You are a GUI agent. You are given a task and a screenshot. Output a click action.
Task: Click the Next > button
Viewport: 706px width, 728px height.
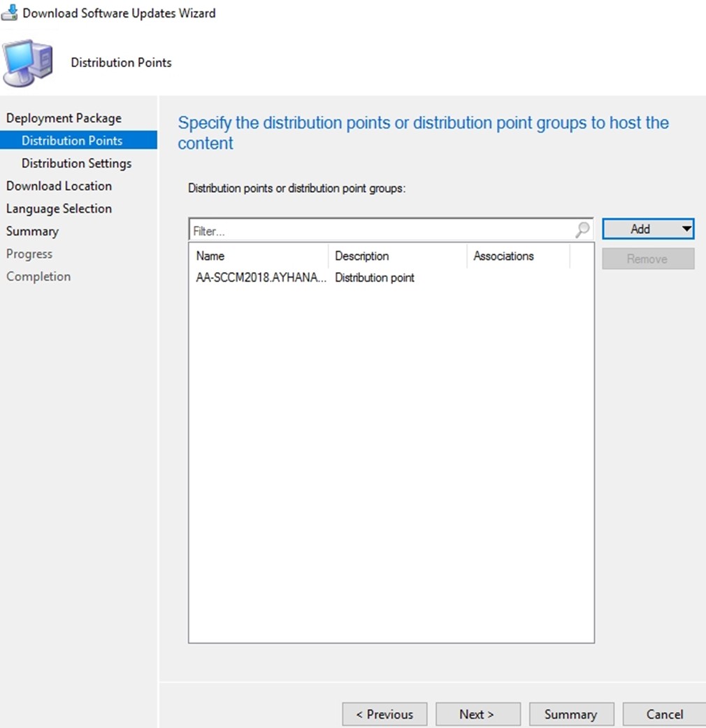(x=478, y=714)
